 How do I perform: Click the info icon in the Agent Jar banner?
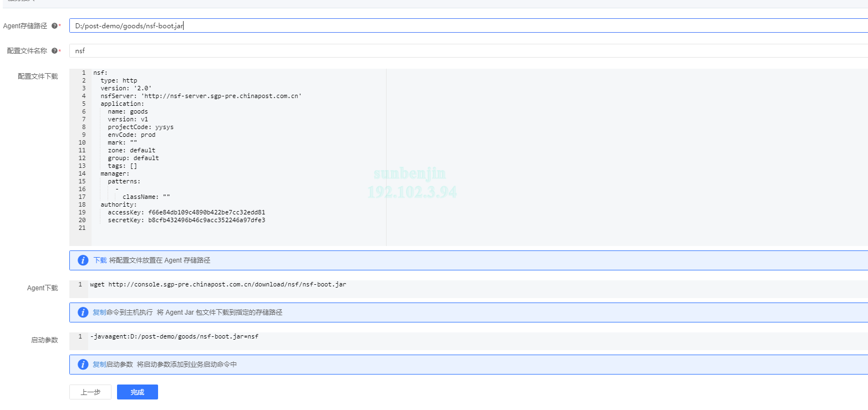(x=83, y=312)
